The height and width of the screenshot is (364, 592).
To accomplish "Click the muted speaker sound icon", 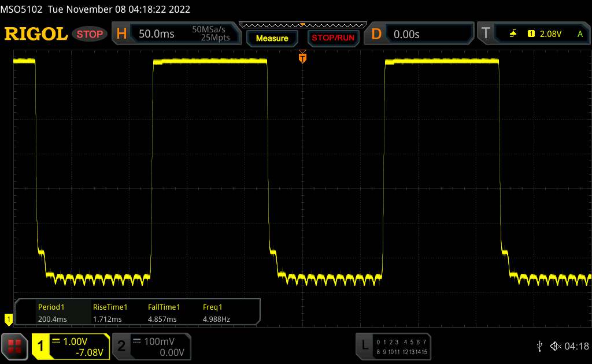I will 556,346.
